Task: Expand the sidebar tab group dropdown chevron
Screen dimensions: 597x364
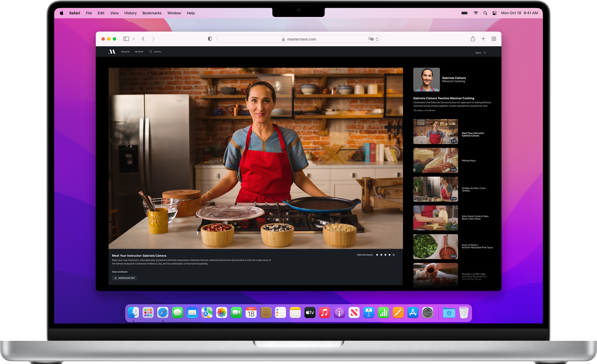Action: click(x=133, y=39)
